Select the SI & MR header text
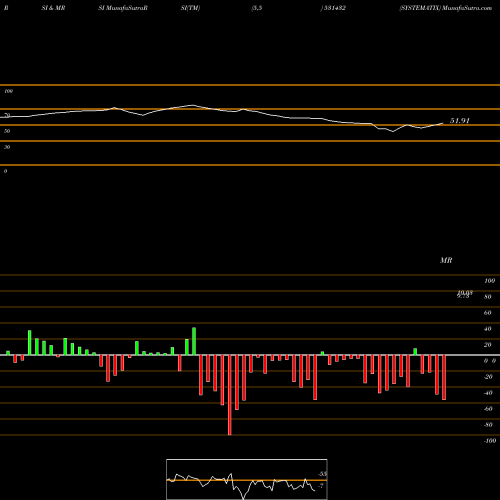500x500 pixels. pos(53,8)
